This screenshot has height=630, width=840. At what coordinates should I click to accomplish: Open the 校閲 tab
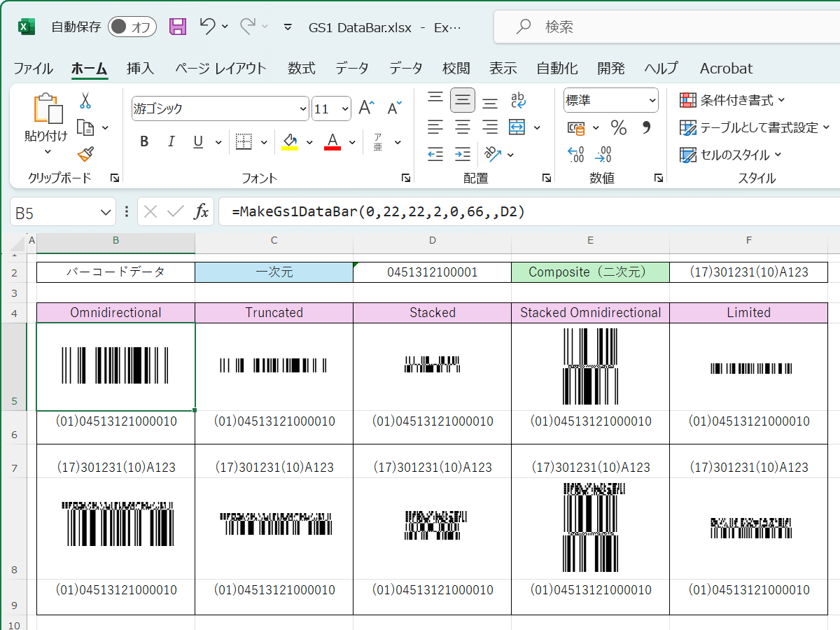point(456,68)
